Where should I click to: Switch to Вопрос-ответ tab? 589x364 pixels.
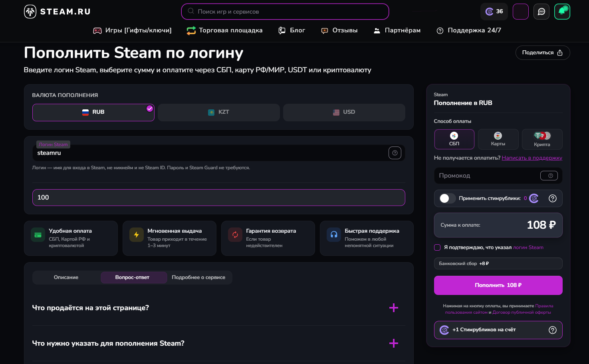pos(134,277)
